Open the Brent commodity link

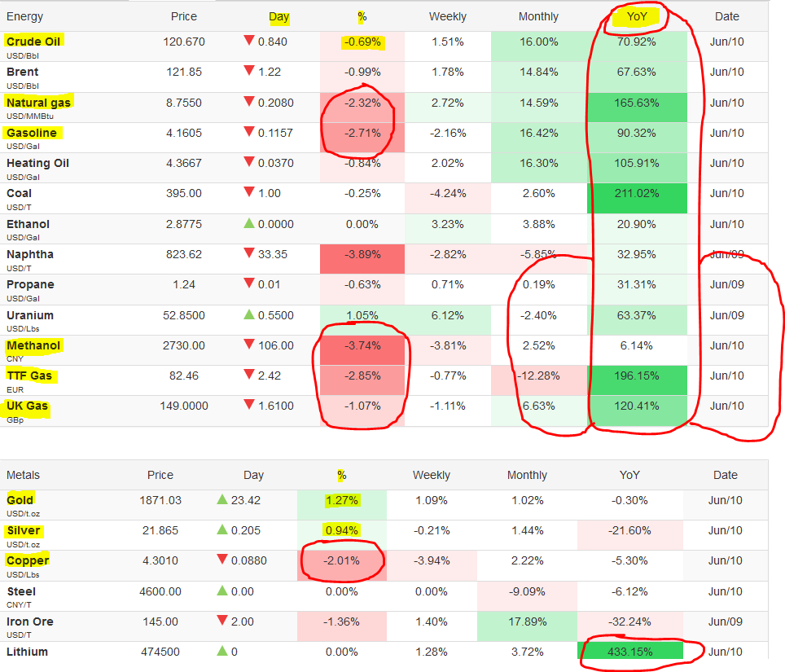point(23,72)
